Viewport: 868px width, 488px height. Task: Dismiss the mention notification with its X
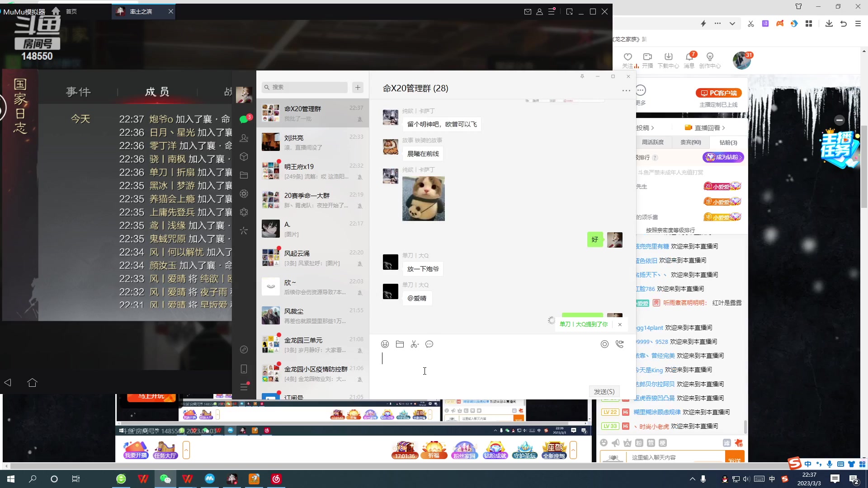(620, 324)
